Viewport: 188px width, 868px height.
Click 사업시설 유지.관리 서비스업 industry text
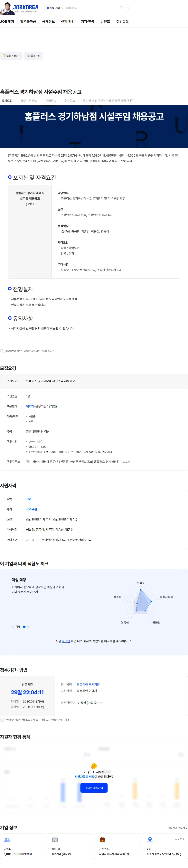click(114, 854)
